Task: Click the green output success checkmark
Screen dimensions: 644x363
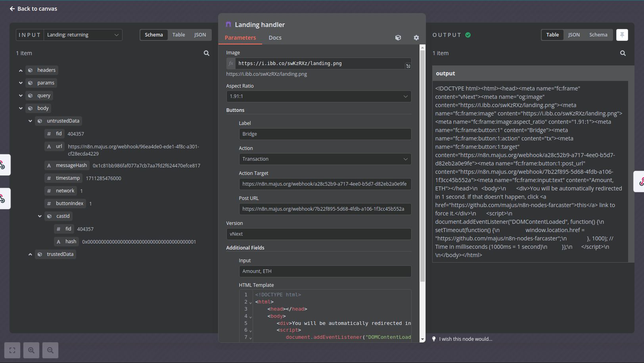Action: click(468, 35)
